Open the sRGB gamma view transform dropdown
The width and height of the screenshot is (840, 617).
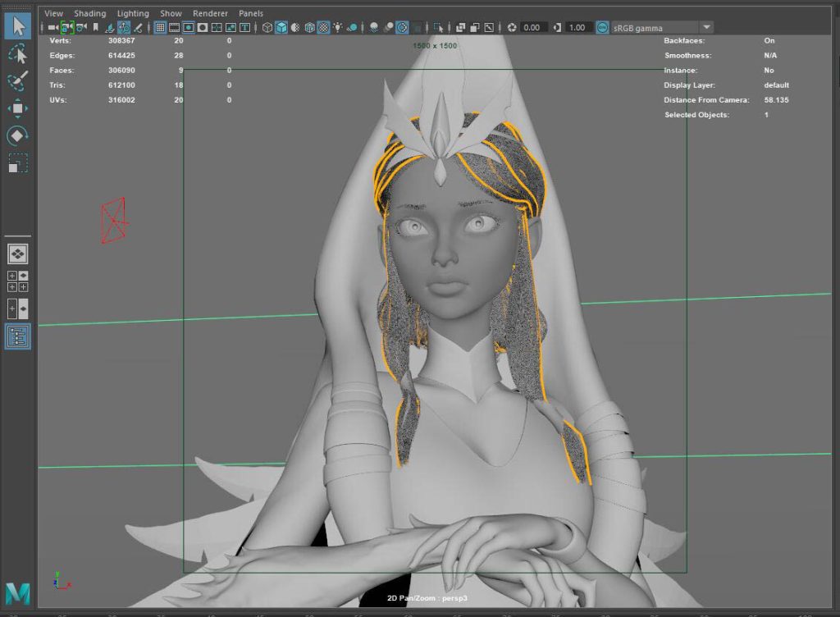(x=706, y=27)
